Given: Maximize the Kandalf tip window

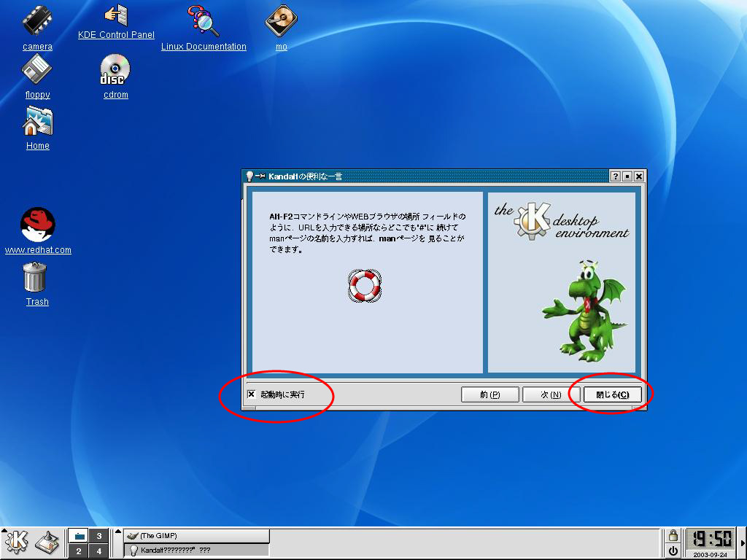Looking at the screenshot, I should pos(627,176).
